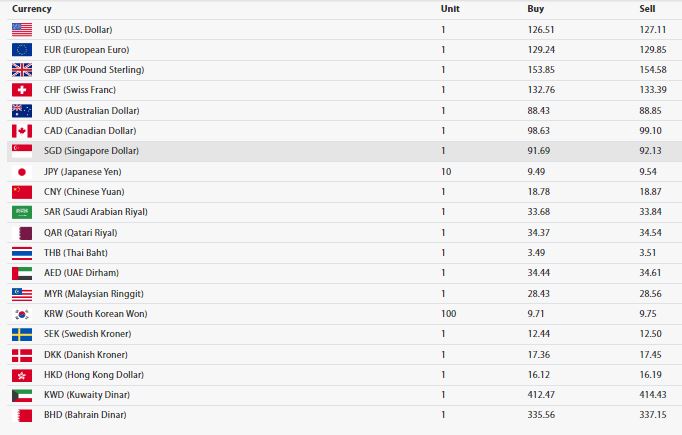Click USD buy rate 126.51
This screenshot has height=435, width=682.
tap(541, 30)
